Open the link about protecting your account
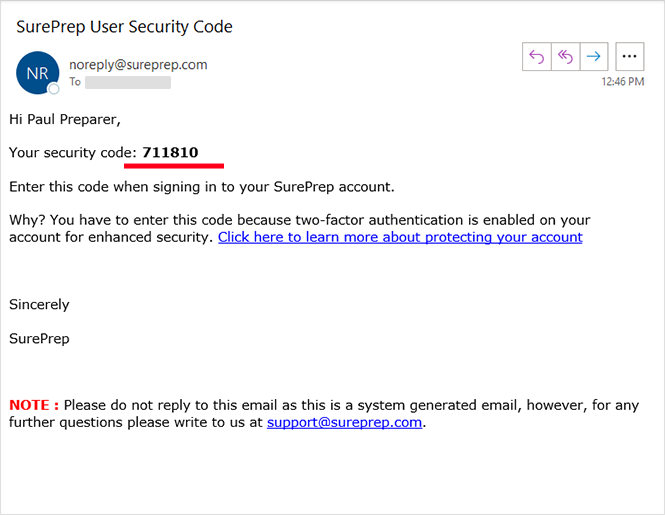Screen dimensions: 665x515 400,237
